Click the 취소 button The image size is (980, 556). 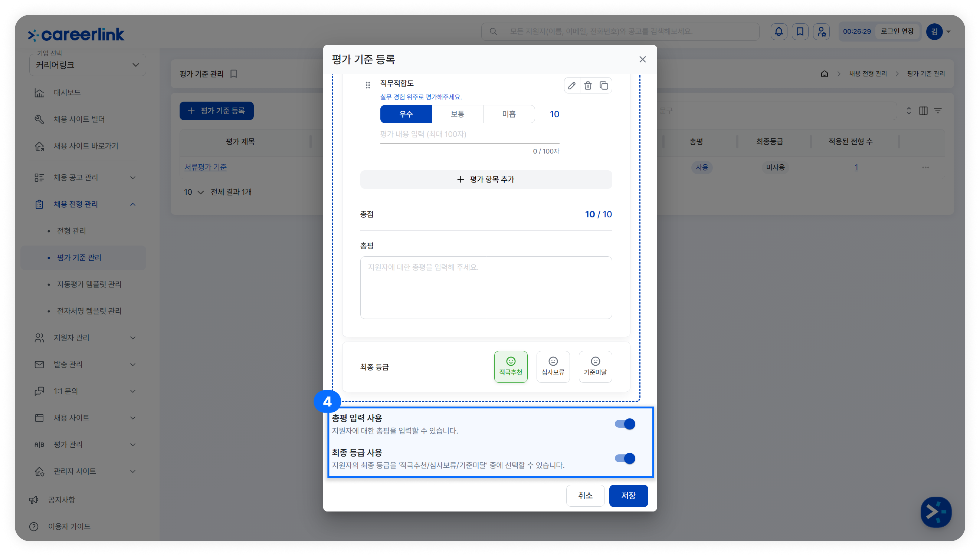click(x=585, y=496)
